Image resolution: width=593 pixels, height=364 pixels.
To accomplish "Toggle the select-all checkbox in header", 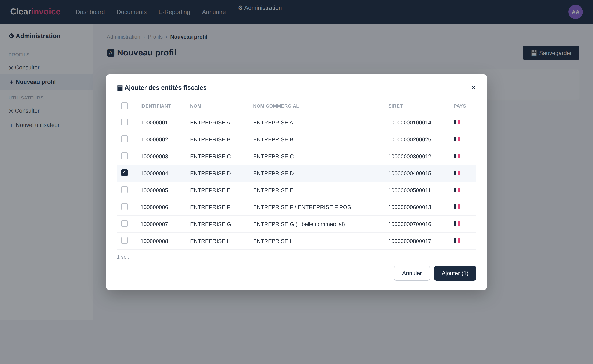I will click(x=125, y=106).
